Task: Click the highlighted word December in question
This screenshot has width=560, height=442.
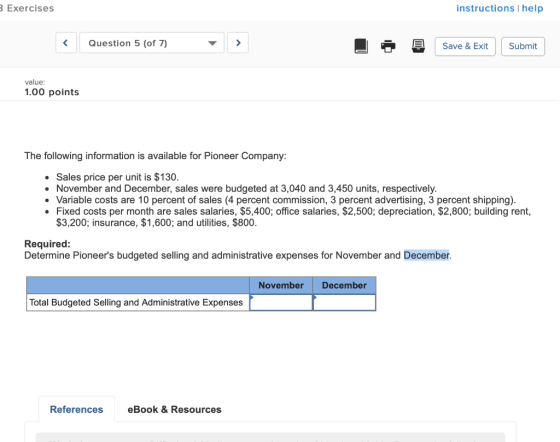Action: 426,255
